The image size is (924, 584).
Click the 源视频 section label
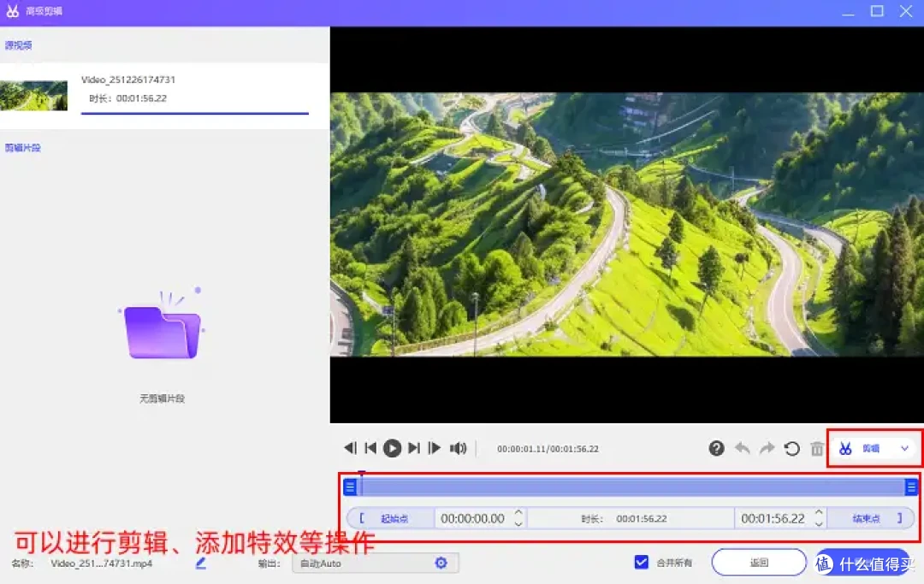pos(18,45)
